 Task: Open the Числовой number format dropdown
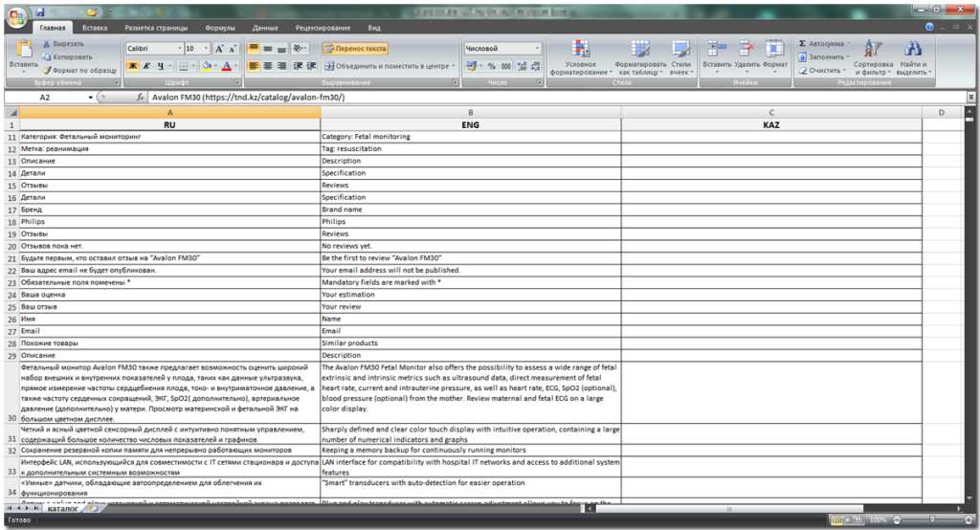(x=537, y=48)
